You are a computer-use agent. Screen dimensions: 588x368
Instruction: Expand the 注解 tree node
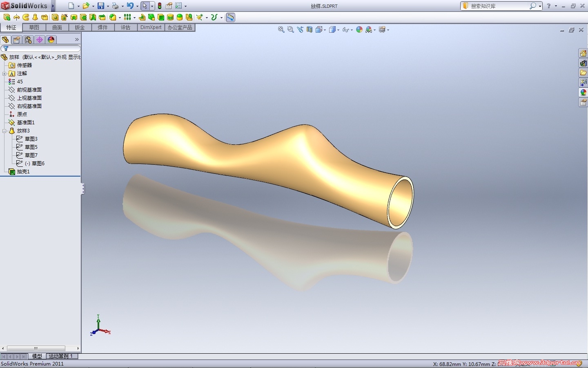4,74
